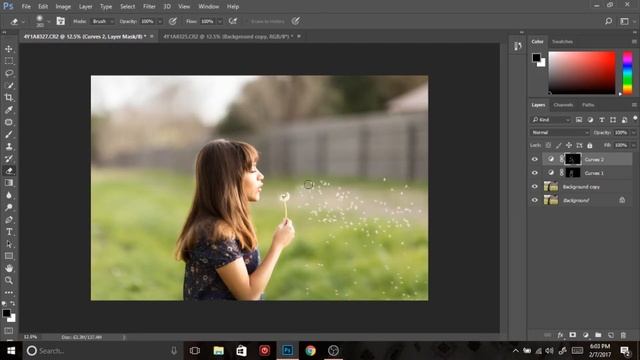Add a layer style with fx icon
This screenshot has width=640, height=360.
(x=560, y=335)
